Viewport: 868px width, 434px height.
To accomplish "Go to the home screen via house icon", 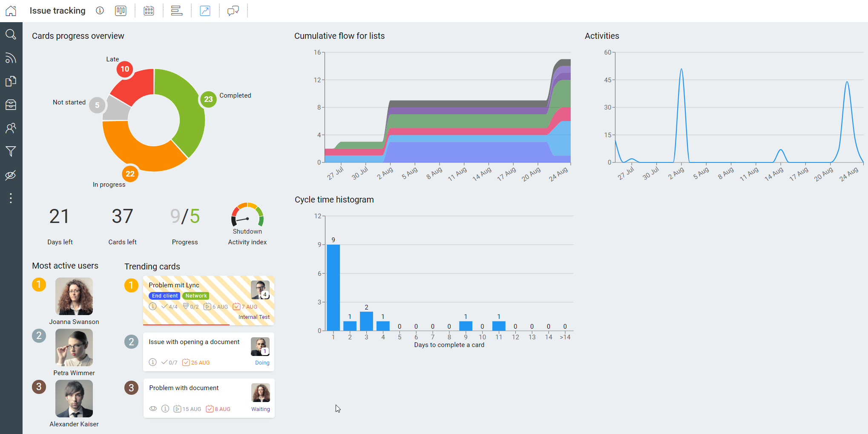I will tap(11, 11).
